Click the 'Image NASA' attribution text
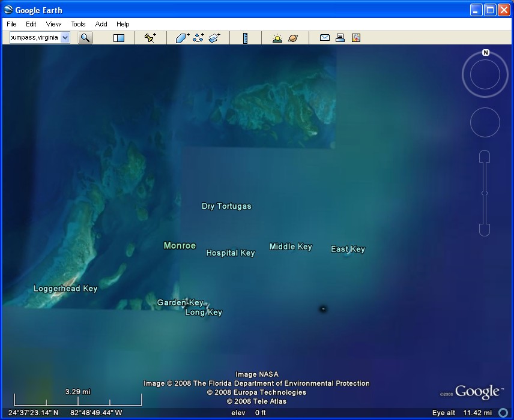The width and height of the screenshot is (514, 420). click(x=256, y=374)
